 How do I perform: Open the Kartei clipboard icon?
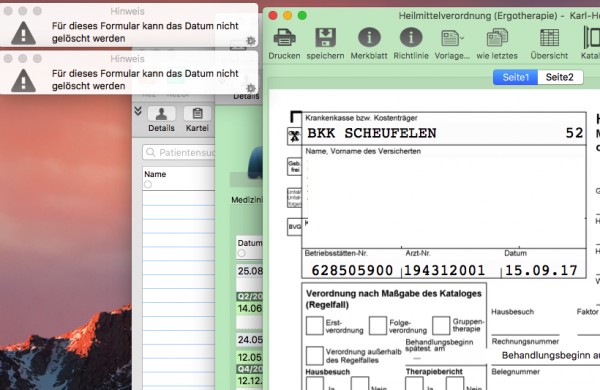click(x=197, y=114)
